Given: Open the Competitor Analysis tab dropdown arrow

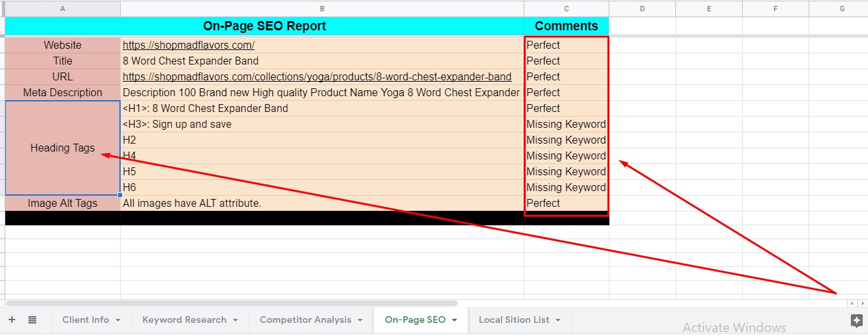Looking at the screenshot, I should (360, 320).
